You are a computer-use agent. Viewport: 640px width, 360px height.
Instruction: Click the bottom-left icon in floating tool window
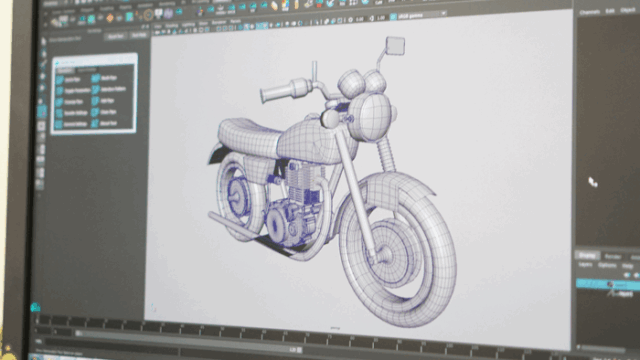click(59, 124)
